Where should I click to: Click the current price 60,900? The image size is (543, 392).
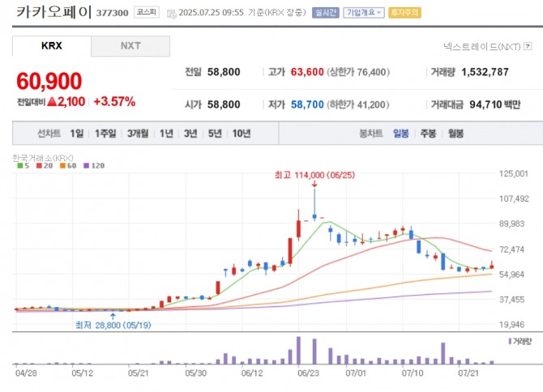click(x=49, y=81)
